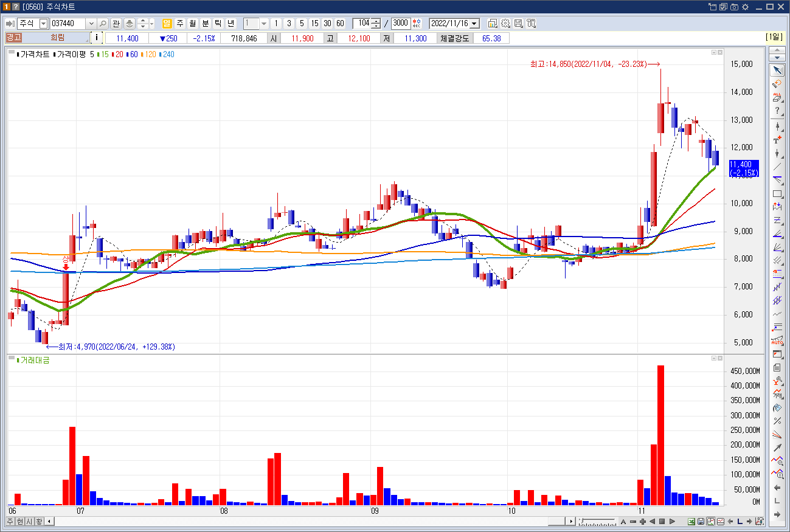The height and width of the screenshot is (532, 790).
Task: Open window settings gear in title bar
Action: 745,7
